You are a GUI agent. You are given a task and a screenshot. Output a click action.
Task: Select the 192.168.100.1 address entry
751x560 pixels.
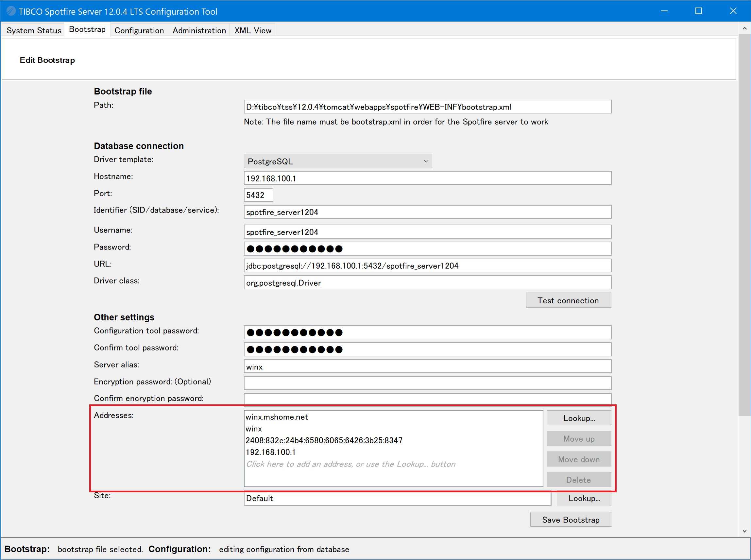pyautogui.click(x=393, y=452)
